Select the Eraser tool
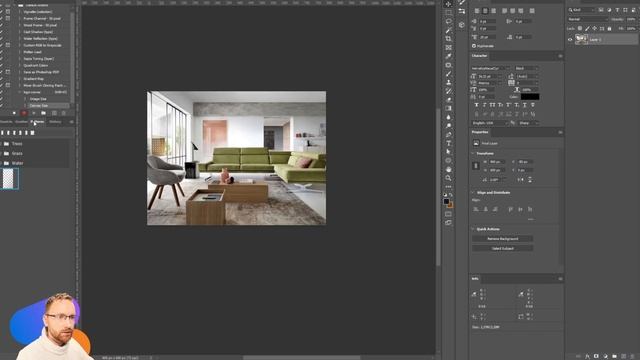640x360 pixels. (448, 100)
